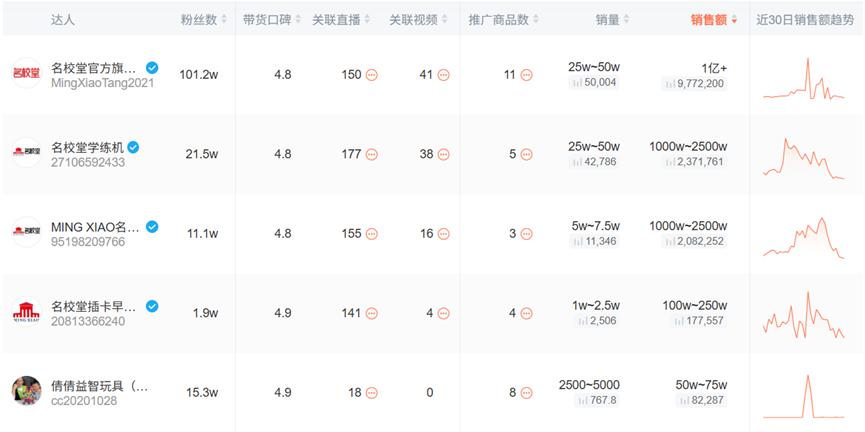Click account ID MingXiaoTang2021

pos(103,83)
